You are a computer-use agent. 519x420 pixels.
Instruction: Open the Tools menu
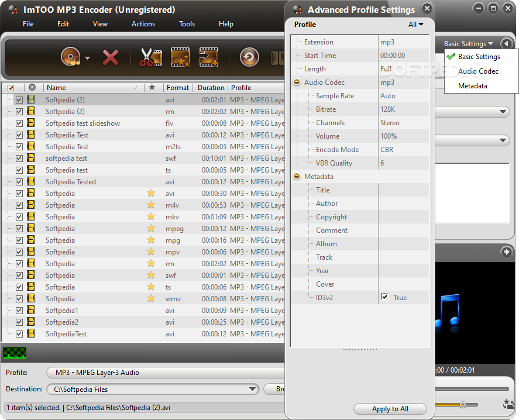187,24
